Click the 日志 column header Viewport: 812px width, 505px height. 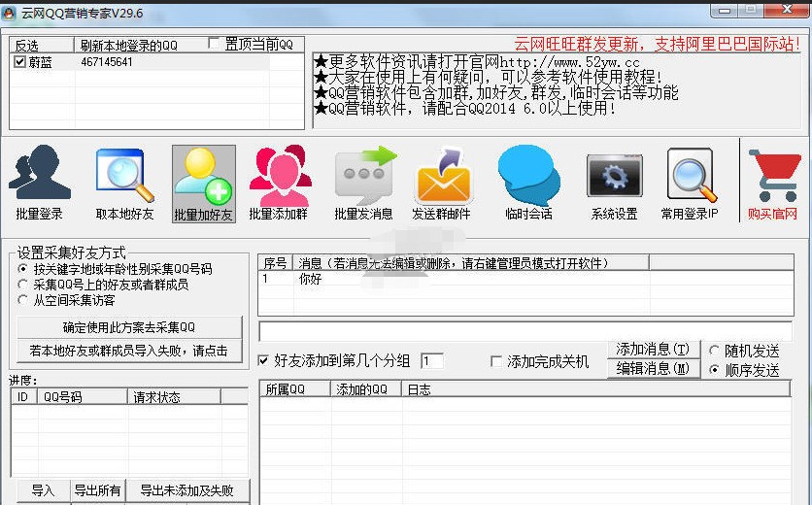[x=596, y=389]
